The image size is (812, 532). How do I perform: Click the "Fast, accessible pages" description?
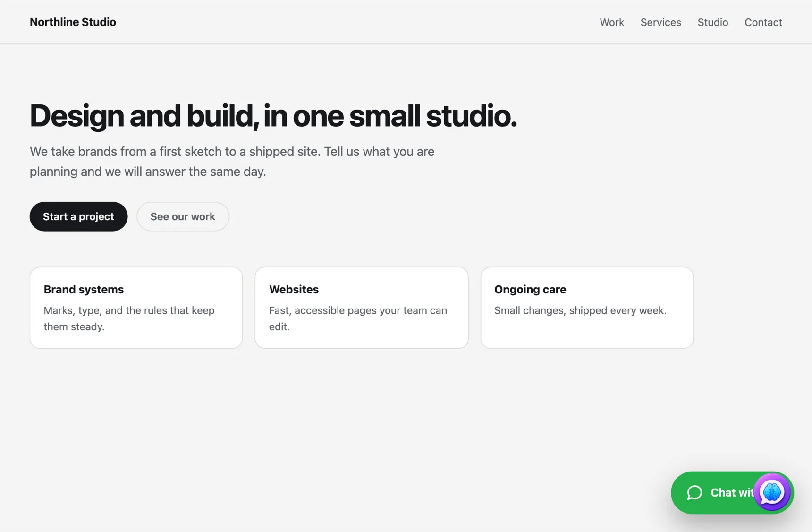358,318
